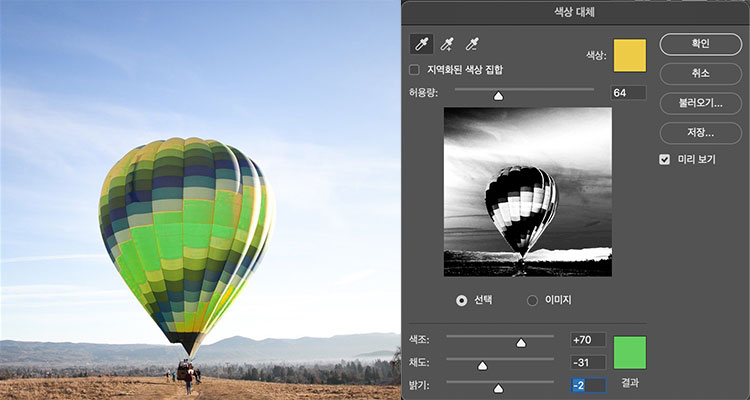The width and height of the screenshot is (750, 400).
Task: Click the 확인 button
Action: [x=701, y=44]
